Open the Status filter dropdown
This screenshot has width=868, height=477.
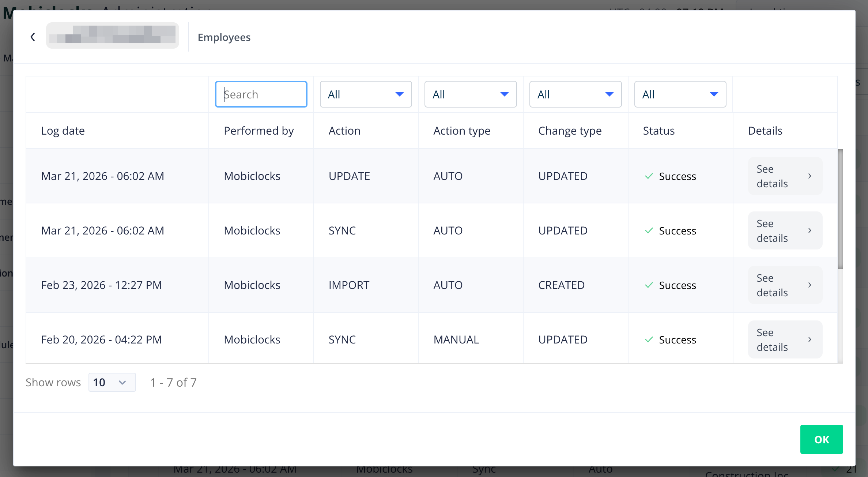point(680,94)
